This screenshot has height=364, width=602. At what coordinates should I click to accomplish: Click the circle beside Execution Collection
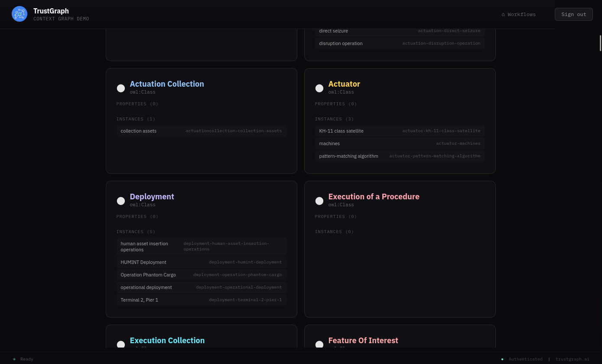pos(121,344)
